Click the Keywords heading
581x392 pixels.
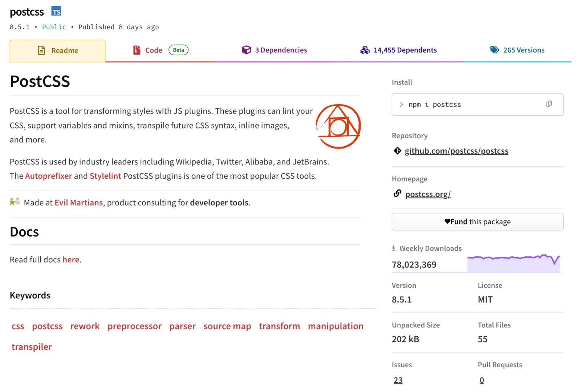[30, 295]
